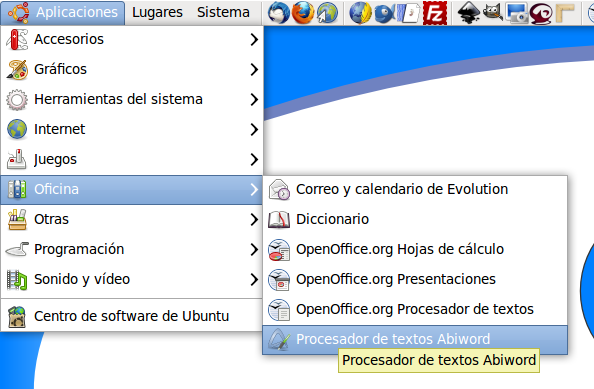Open GIMP using the panel icon
The width and height of the screenshot is (594, 389).
[x=493, y=12]
